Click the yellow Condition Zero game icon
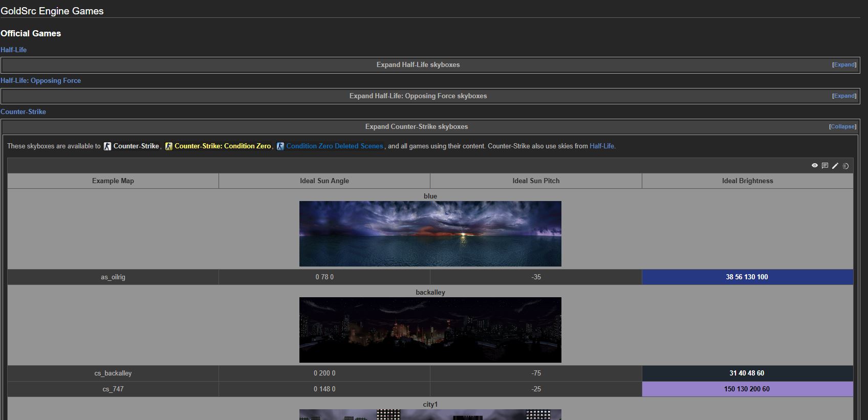 tap(168, 146)
